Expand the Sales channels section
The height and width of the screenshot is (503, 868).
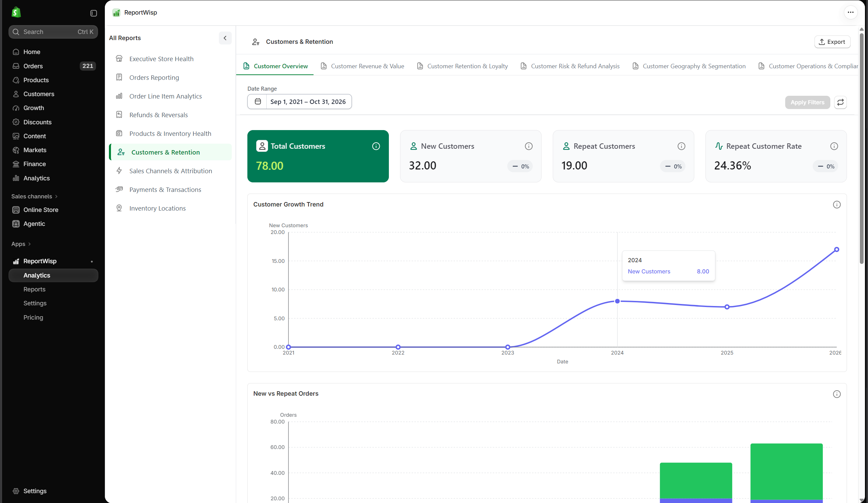click(x=35, y=196)
